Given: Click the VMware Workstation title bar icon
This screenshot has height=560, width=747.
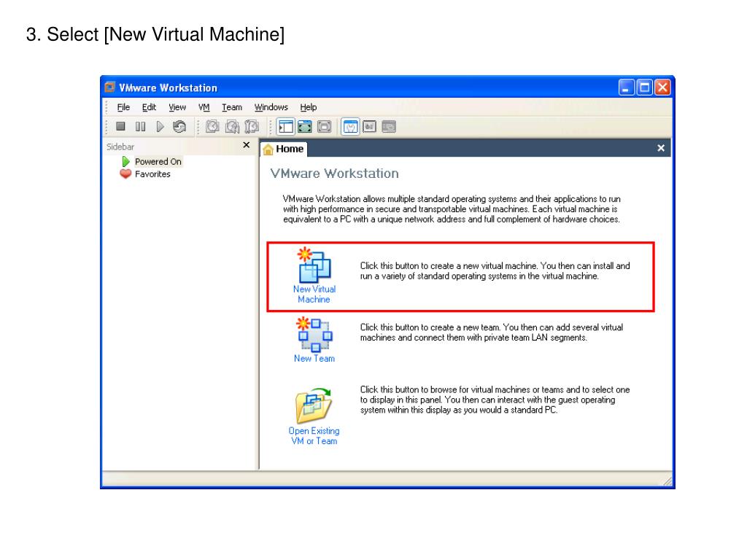Looking at the screenshot, I should click(x=110, y=87).
